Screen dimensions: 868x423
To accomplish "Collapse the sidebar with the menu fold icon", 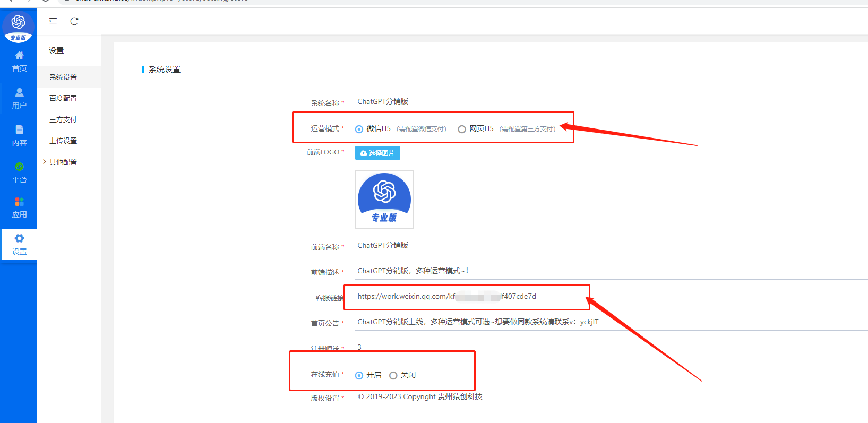I will click(53, 21).
